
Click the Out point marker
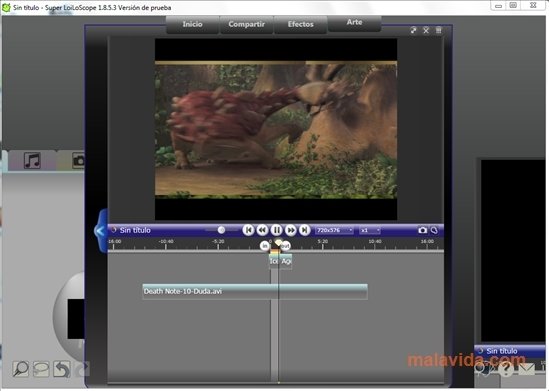(285, 246)
